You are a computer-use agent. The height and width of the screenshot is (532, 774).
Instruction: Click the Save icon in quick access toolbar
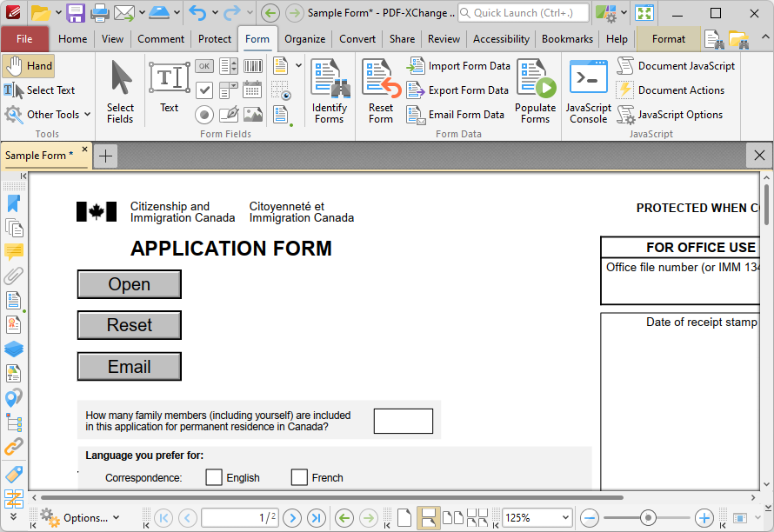pyautogui.click(x=76, y=13)
